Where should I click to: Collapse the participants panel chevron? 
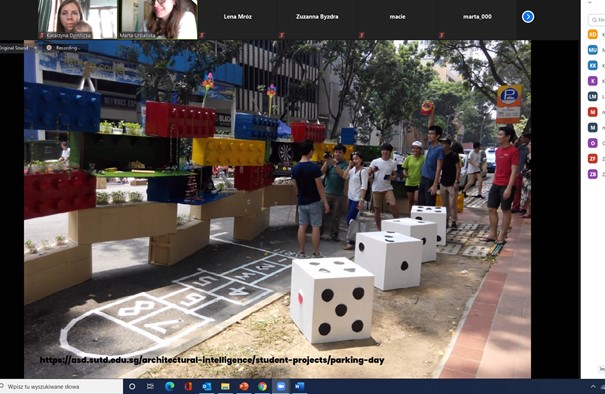[x=590, y=2]
